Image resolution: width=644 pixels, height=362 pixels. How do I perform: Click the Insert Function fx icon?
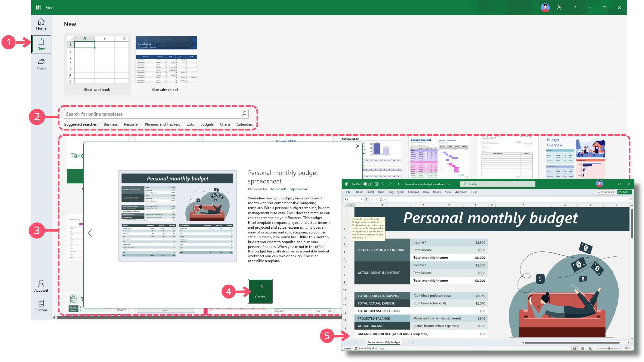coord(381,199)
